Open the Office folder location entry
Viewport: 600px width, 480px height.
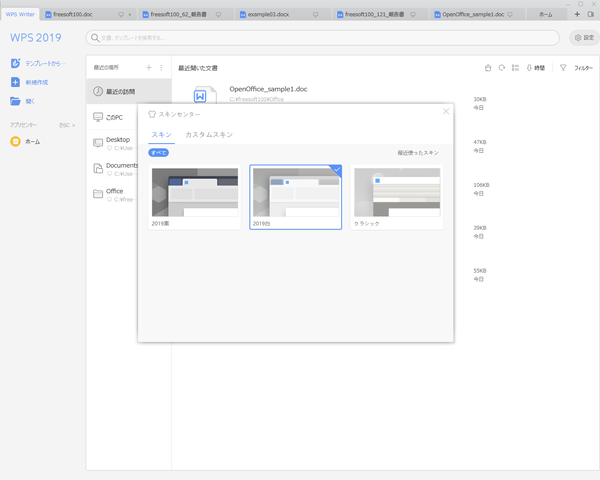click(112, 194)
